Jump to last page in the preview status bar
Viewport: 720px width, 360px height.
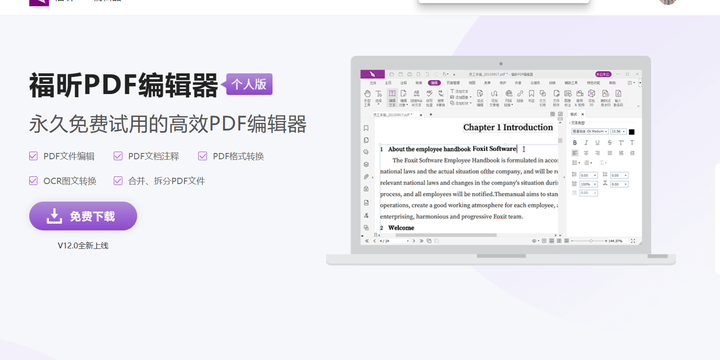[422, 241]
